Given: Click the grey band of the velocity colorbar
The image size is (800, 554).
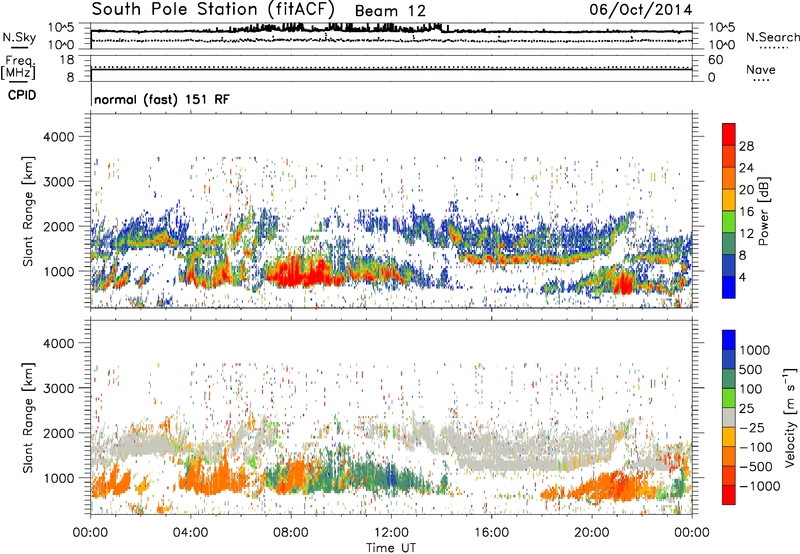Looking at the screenshot, I should point(729,418).
